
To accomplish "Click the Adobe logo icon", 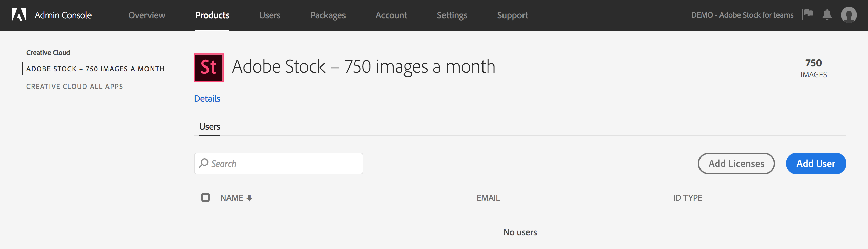I will pyautogui.click(x=19, y=15).
